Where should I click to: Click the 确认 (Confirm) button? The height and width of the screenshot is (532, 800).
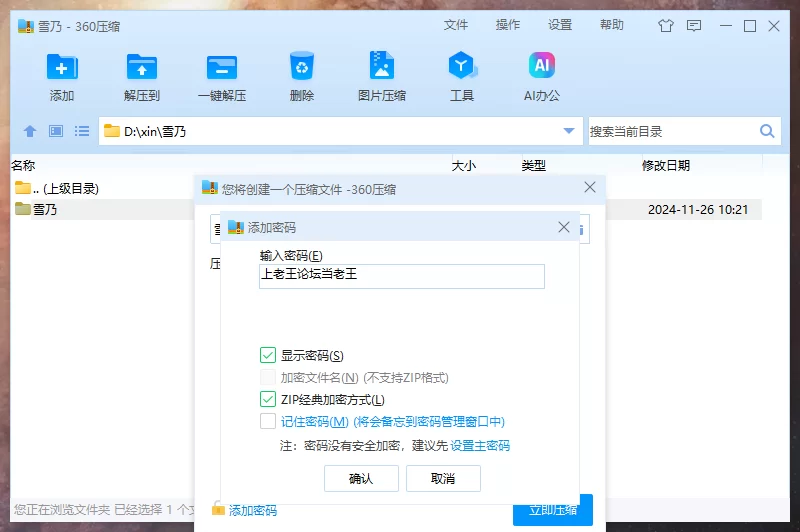coord(361,479)
